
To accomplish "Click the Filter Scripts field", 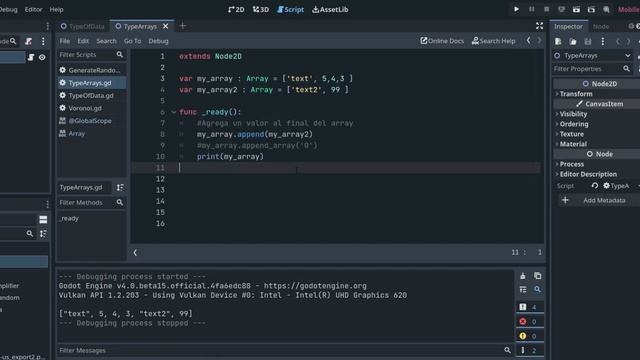I will point(91,54).
